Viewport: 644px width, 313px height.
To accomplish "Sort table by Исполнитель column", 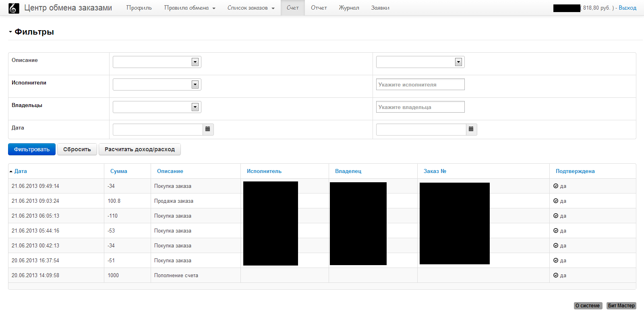I will (264, 171).
